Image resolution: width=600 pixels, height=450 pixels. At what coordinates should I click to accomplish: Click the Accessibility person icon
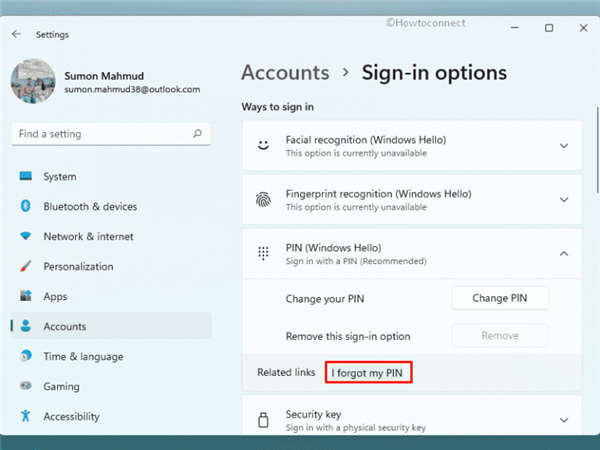tap(26, 417)
